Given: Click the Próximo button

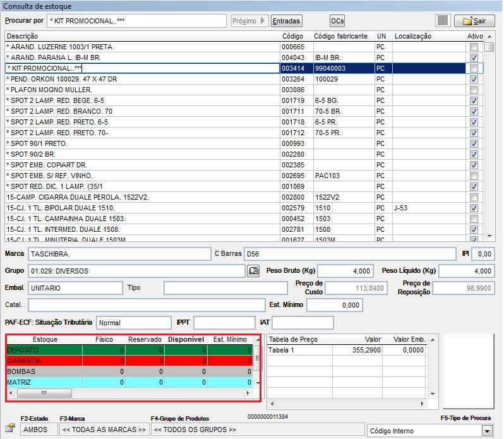Looking at the screenshot, I should point(249,21).
